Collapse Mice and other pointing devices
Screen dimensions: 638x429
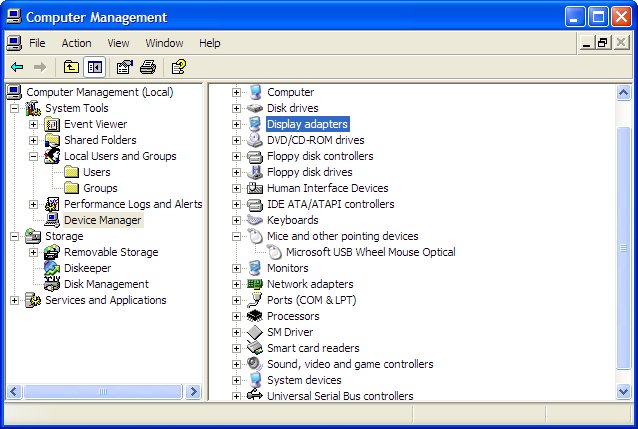point(236,236)
